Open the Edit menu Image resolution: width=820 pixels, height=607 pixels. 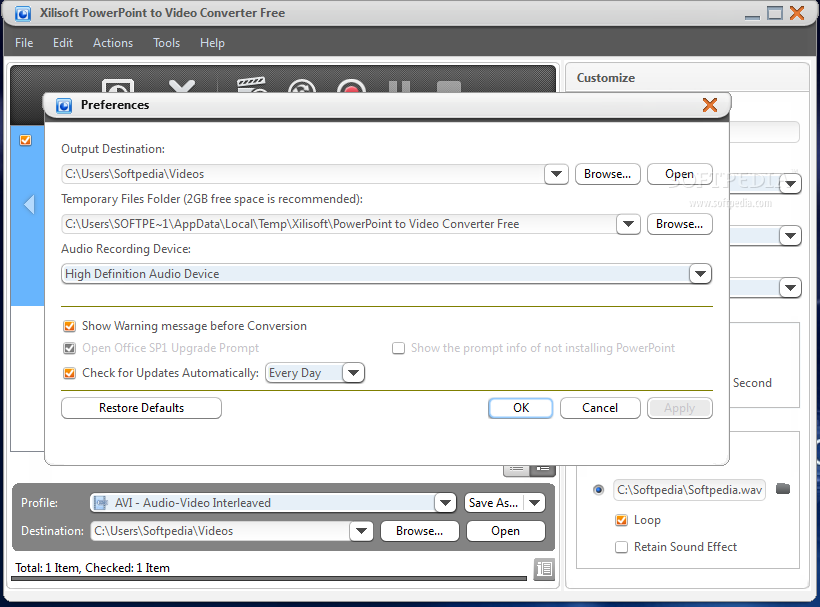[63, 43]
